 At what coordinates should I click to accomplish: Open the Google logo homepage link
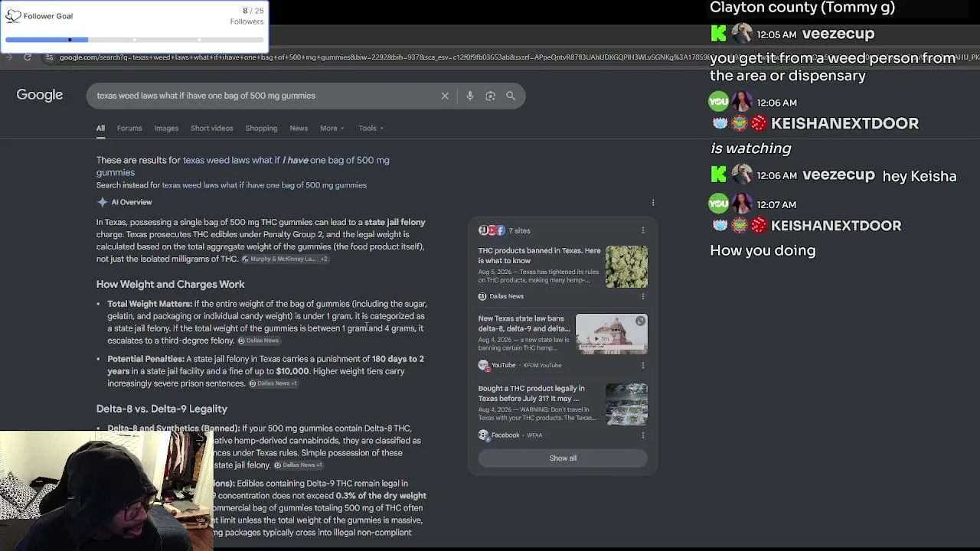tap(40, 95)
